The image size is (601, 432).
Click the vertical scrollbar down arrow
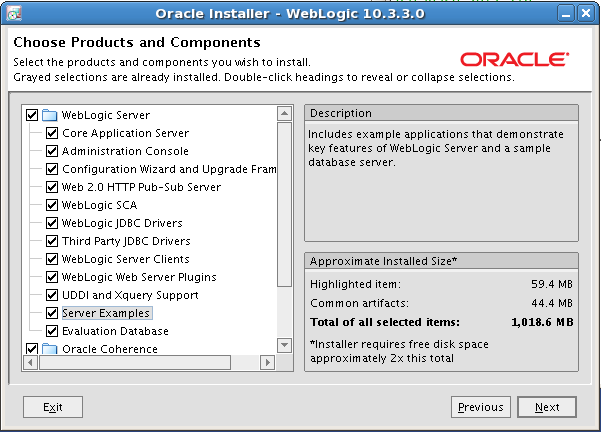tap(284, 345)
